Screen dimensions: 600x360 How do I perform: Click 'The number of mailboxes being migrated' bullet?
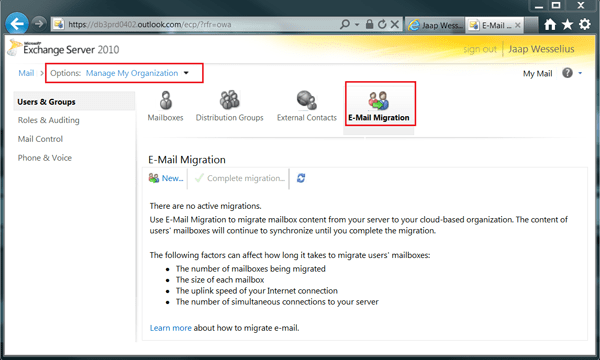pos(251,269)
